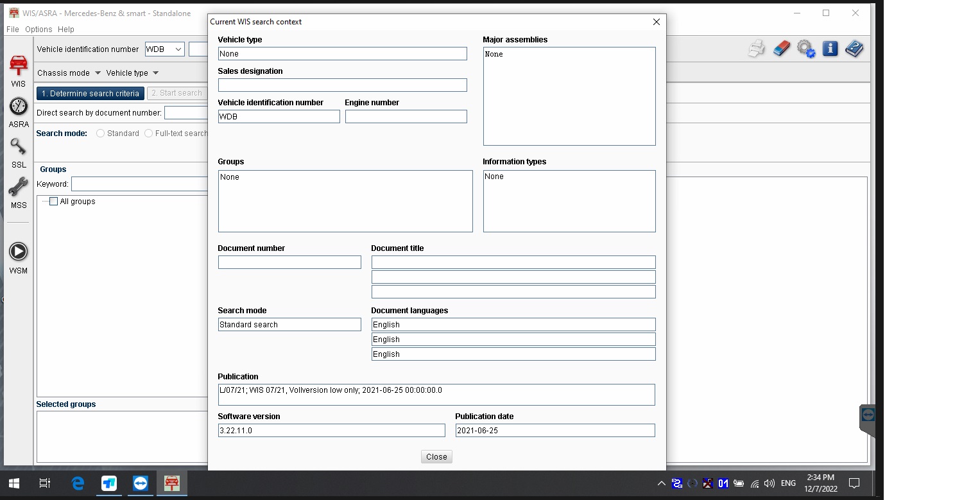Click the ENG input language indicator
Image resolution: width=980 pixels, height=500 pixels.
point(788,483)
